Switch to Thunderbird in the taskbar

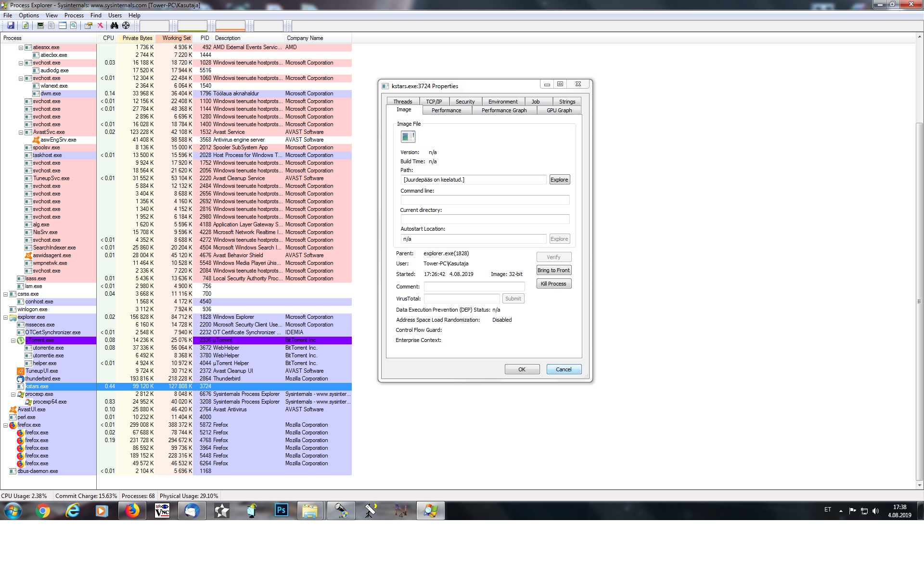point(192,511)
